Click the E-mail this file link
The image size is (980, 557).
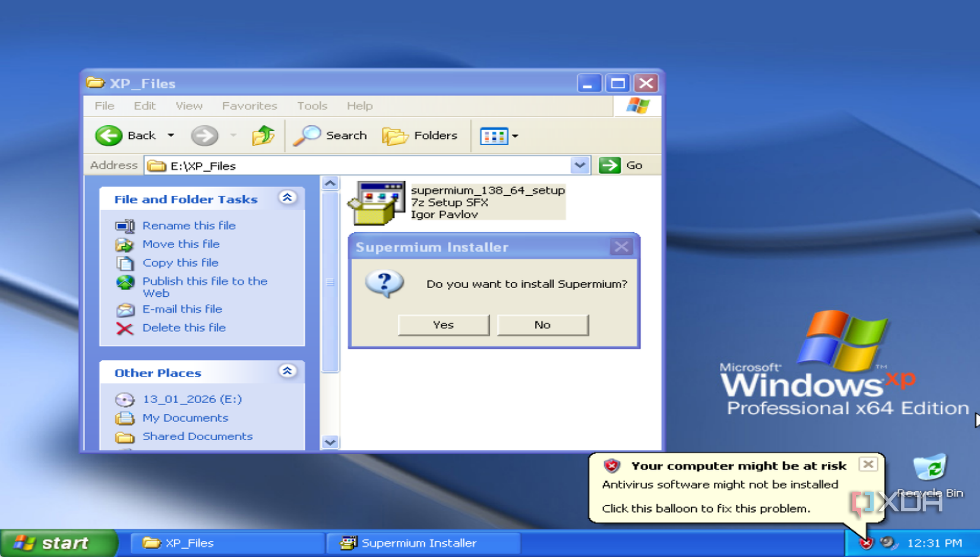[182, 309]
